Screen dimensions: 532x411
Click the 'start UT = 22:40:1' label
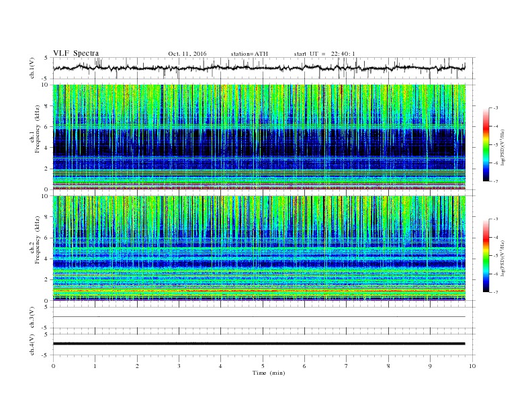point(324,54)
